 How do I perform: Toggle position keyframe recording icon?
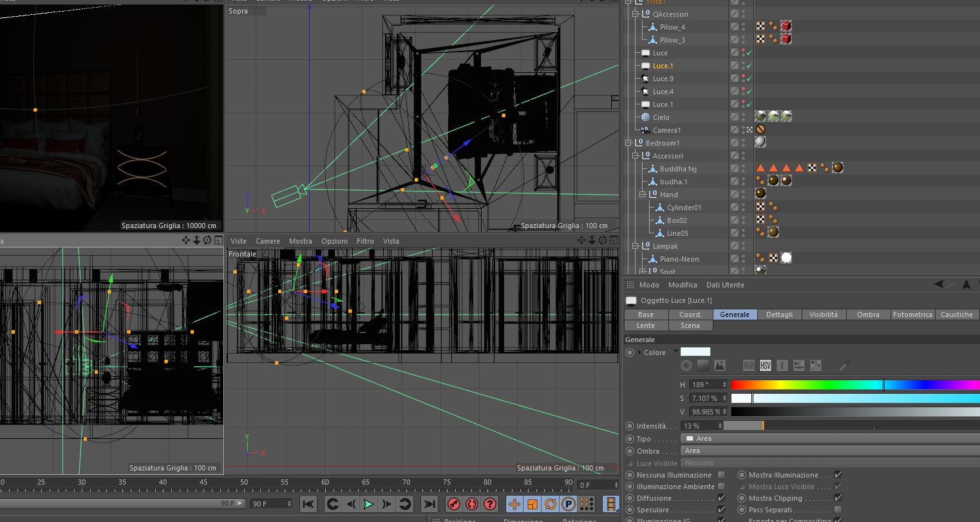pos(514,504)
